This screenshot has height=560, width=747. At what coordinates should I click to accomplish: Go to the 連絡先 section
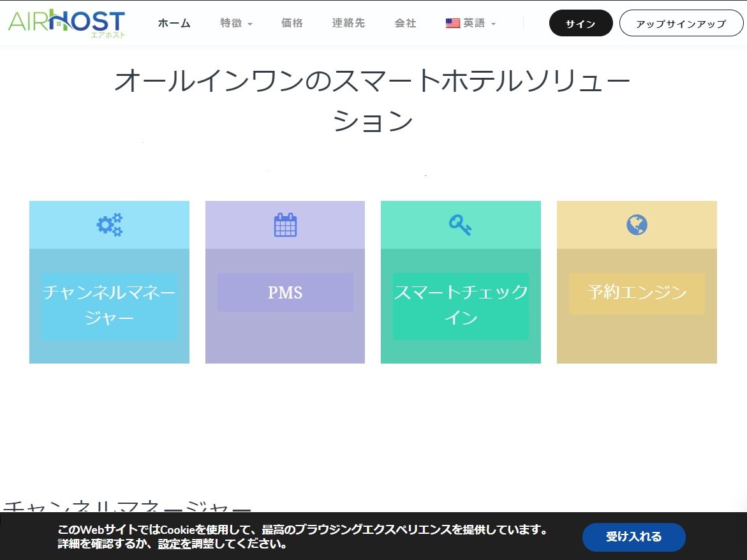click(x=348, y=22)
